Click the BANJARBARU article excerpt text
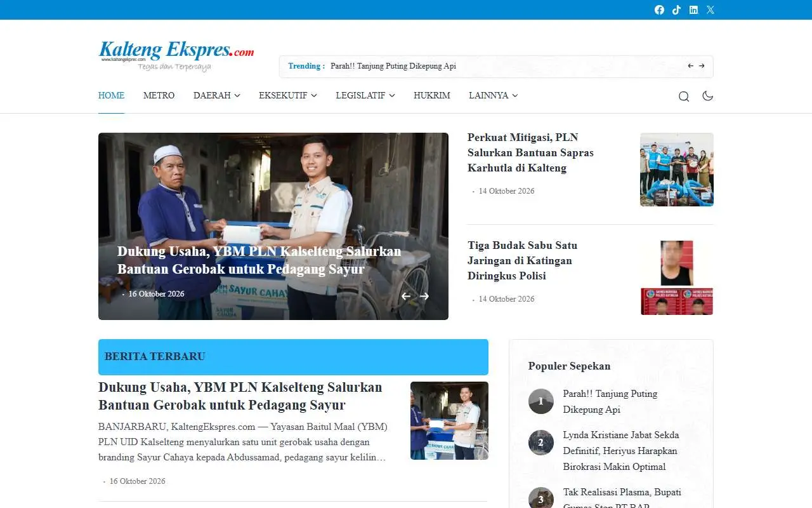 (243, 442)
